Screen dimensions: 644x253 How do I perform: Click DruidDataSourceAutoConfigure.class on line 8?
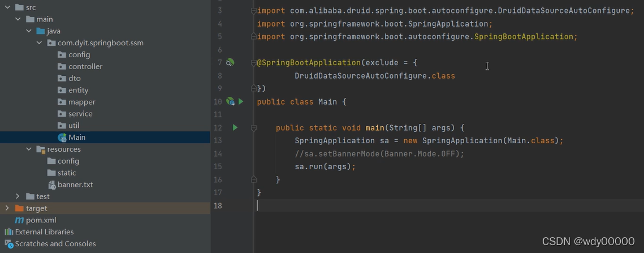point(374,76)
